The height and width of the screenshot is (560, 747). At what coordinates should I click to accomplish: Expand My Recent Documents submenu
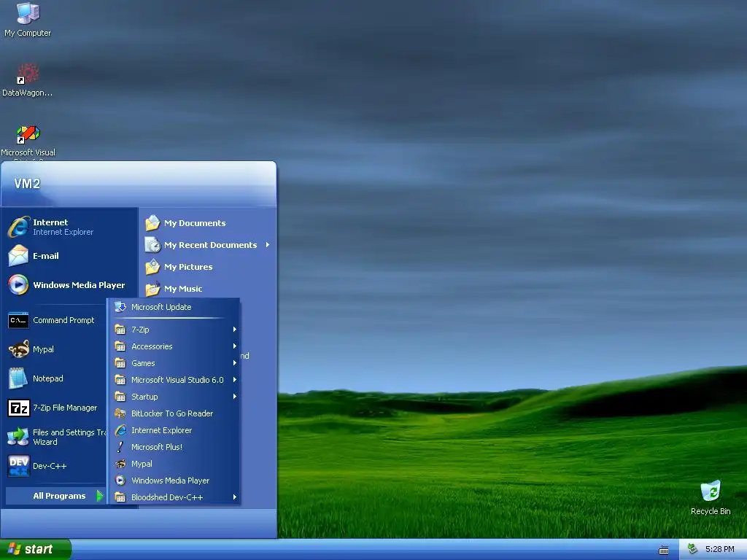click(208, 245)
